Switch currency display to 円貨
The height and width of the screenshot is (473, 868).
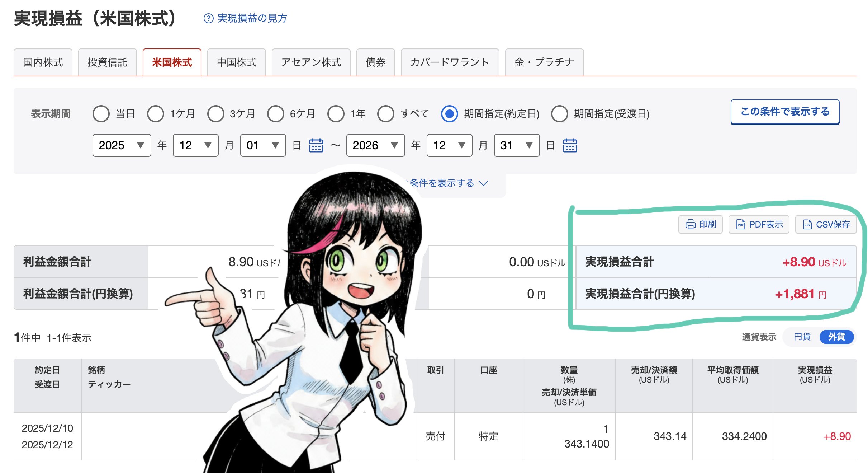click(802, 337)
